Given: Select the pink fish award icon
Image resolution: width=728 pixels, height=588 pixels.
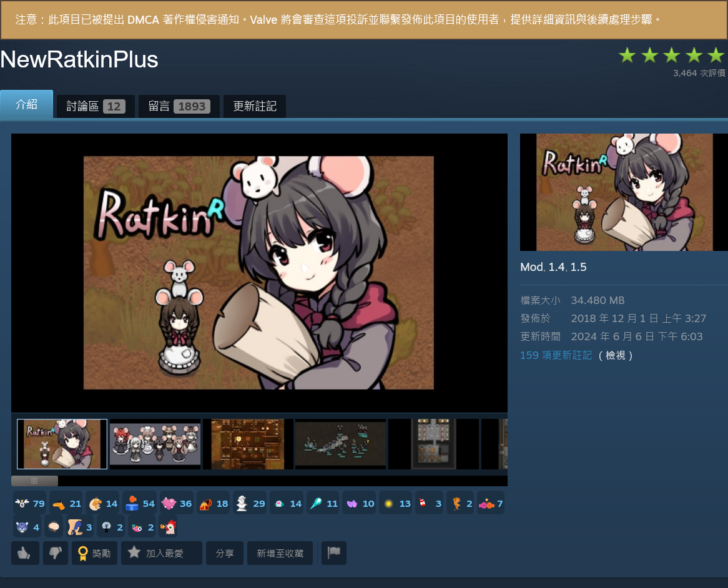Looking at the screenshot, I should pos(142,527).
